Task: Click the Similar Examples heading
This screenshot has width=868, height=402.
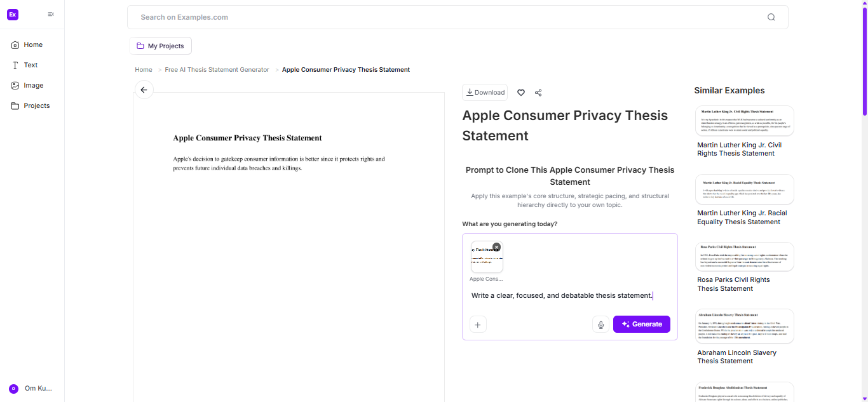Action: pyautogui.click(x=729, y=91)
